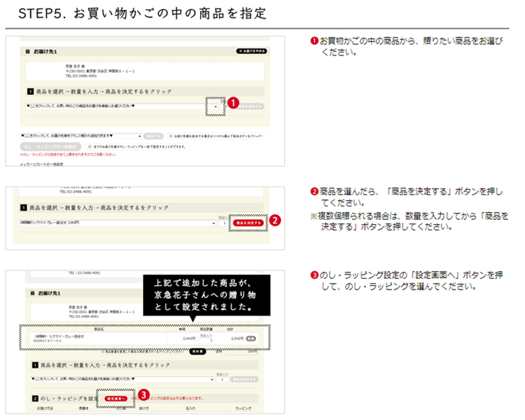Open product dropdown arrow in first screenshot
Viewport: 525px width, 420px height.
click(214, 105)
